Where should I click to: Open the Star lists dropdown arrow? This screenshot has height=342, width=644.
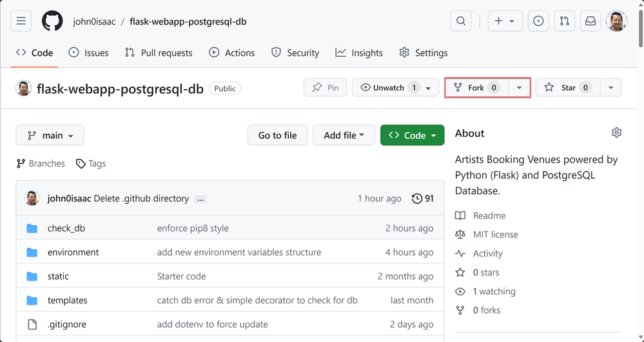coord(610,88)
